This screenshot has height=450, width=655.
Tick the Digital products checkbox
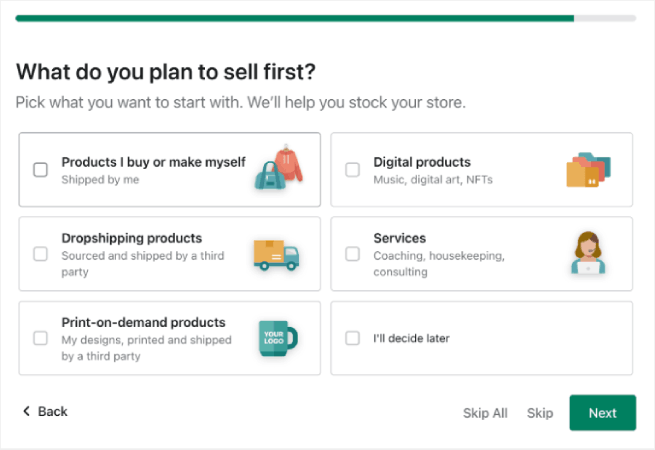pyautogui.click(x=353, y=170)
